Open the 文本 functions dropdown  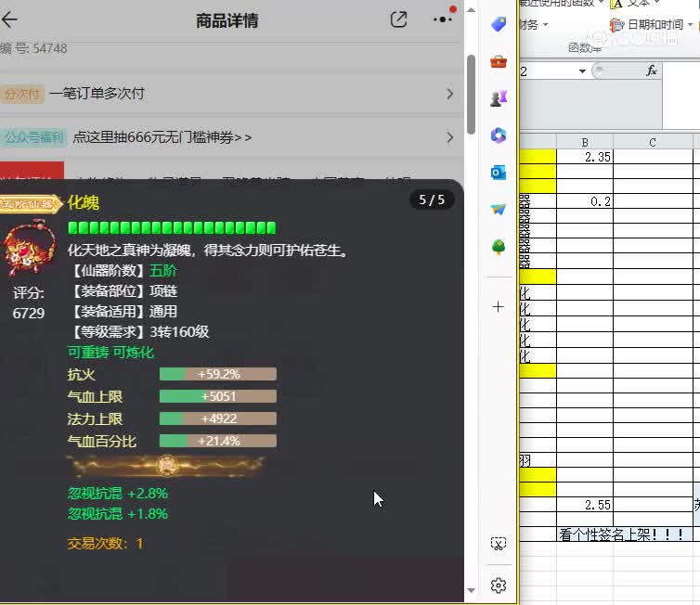636,4
